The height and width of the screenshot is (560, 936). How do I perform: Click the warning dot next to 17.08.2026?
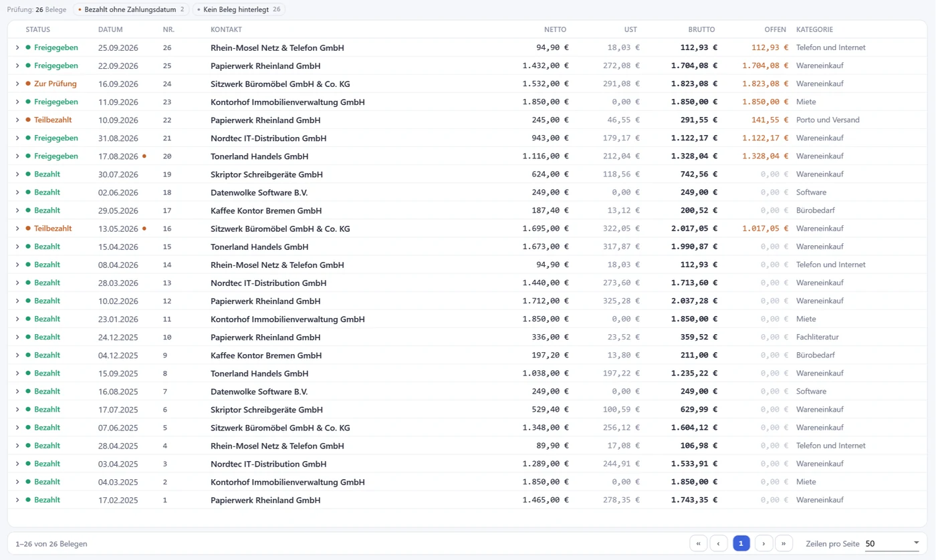(144, 156)
